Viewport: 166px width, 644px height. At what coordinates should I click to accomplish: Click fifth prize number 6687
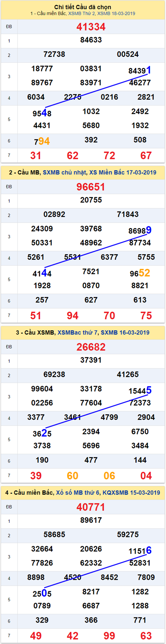(x=91, y=606)
